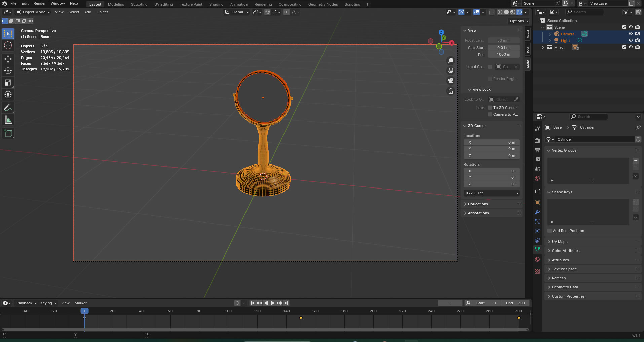Add a new vertex group
Screen dimensions: 644x342
pyautogui.click(x=636, y=161)
